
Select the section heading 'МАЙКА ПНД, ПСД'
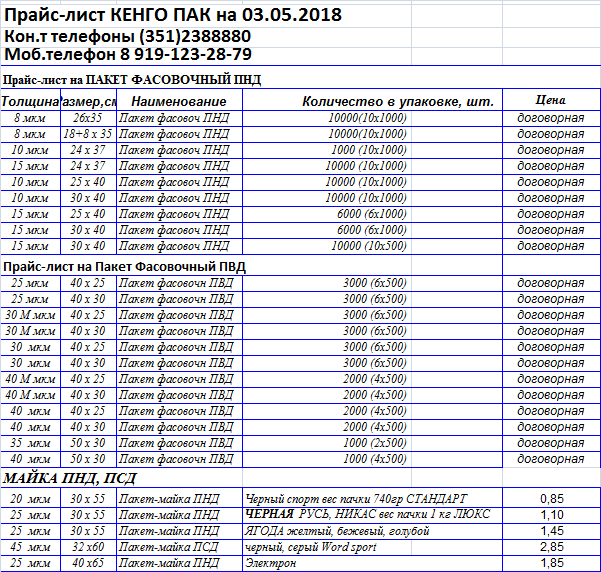pos(70,478)
